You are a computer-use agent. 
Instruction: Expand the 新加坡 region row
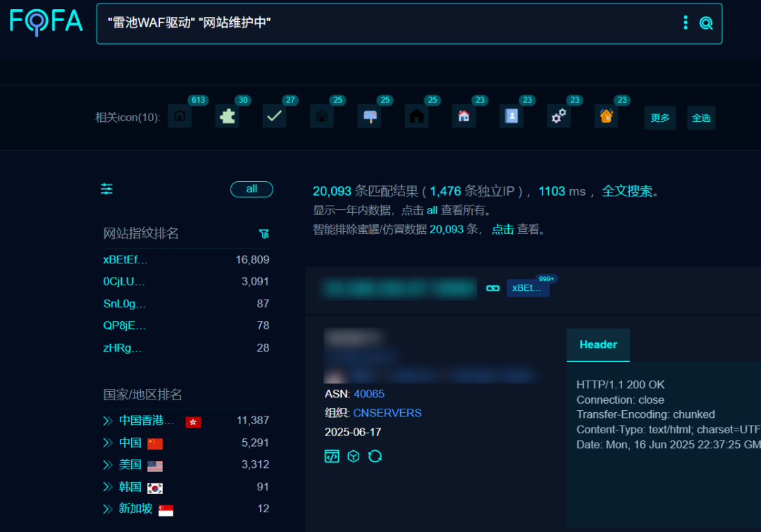pos(108,509)
